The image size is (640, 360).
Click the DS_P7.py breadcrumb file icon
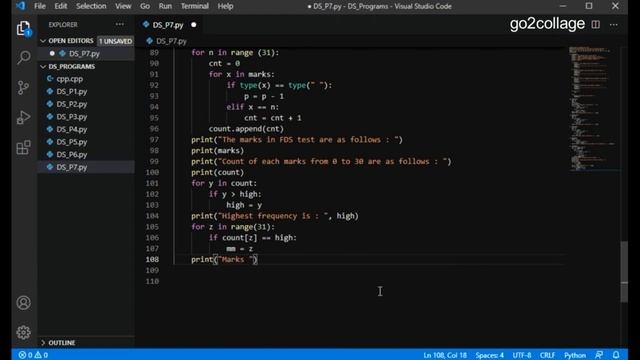pos(149,41)
